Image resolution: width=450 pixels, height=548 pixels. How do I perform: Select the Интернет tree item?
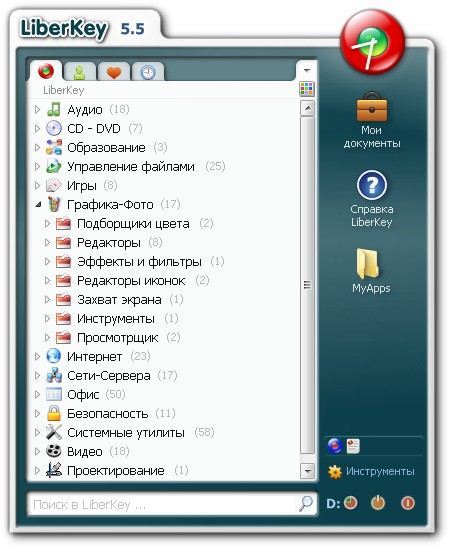point(95,356)
